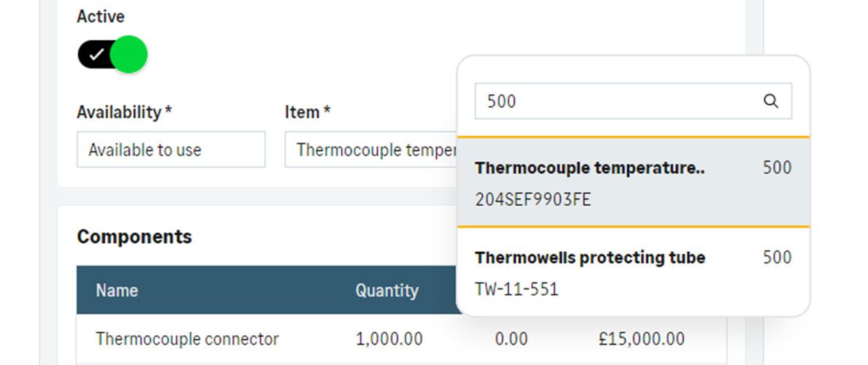
Task: Click the 0.00 value cell
Action: click(x=511, y=339)
